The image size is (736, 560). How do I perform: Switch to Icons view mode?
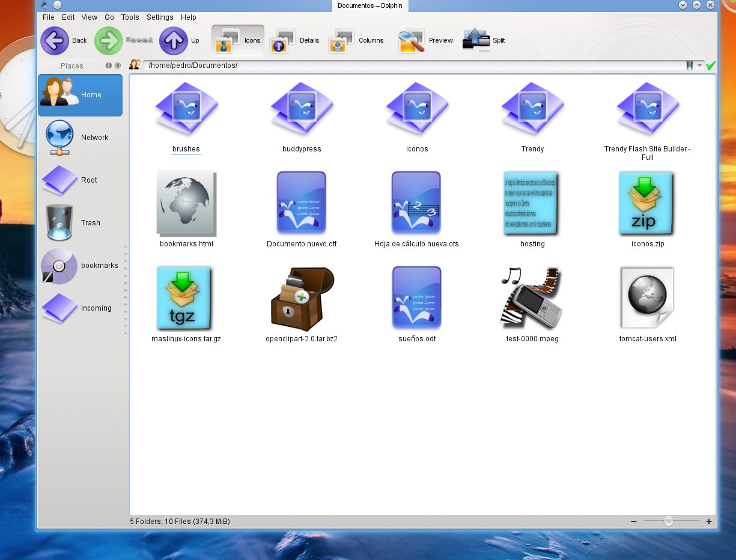[x=238, y=41]
